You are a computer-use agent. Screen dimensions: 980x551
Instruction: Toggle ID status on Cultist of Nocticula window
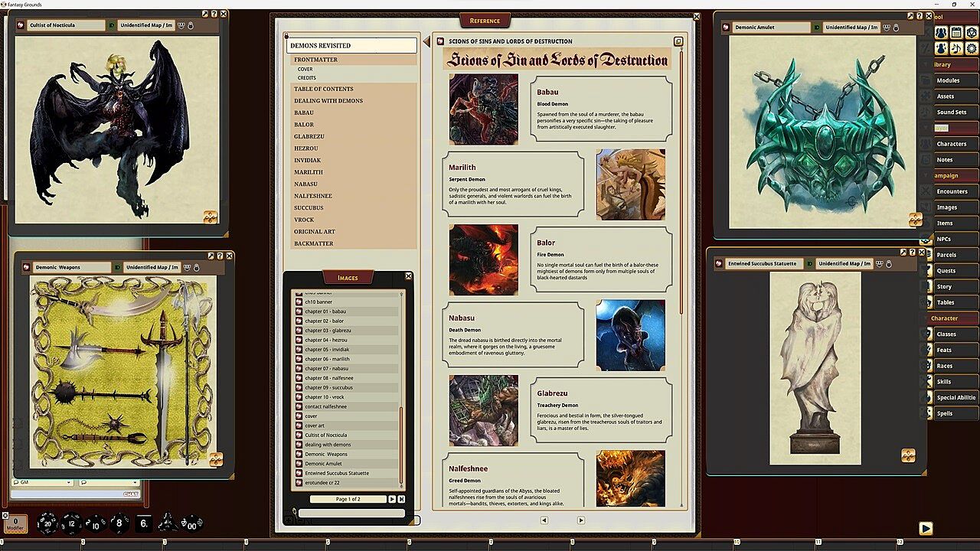click(x=112, y=25)
